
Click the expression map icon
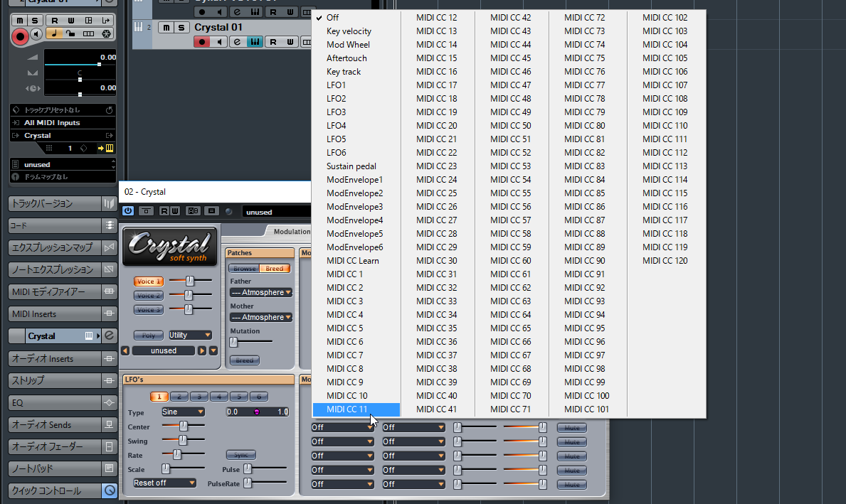(110, 247)
